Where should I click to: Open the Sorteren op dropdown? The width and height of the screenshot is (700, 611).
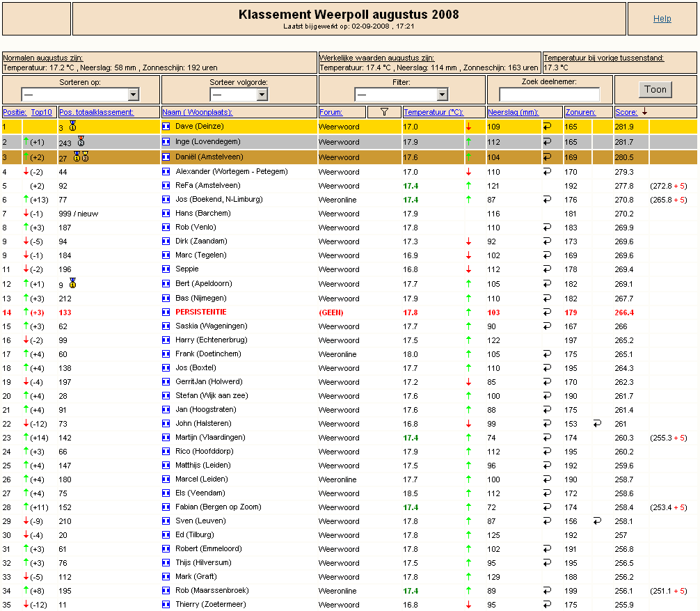tap(80, 94)
